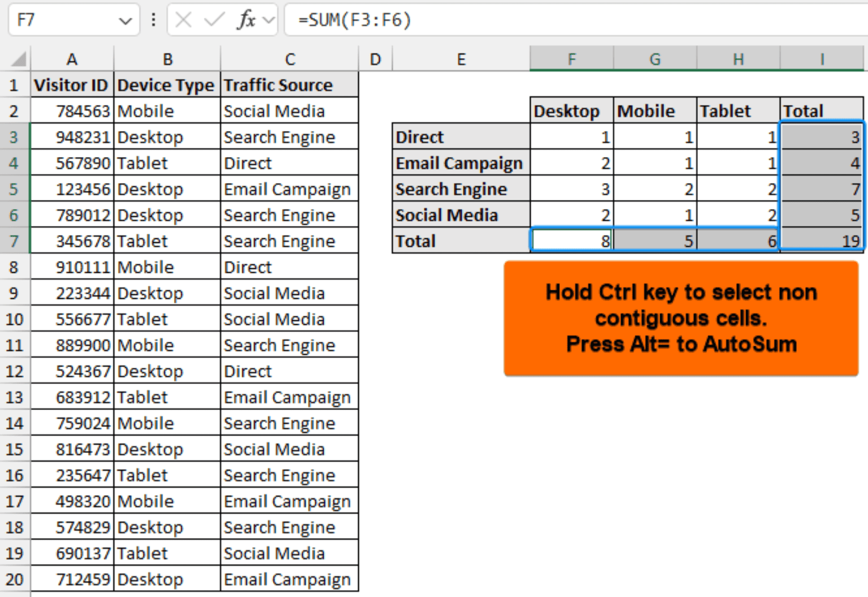Select row 7 header

tap(15, 241)
